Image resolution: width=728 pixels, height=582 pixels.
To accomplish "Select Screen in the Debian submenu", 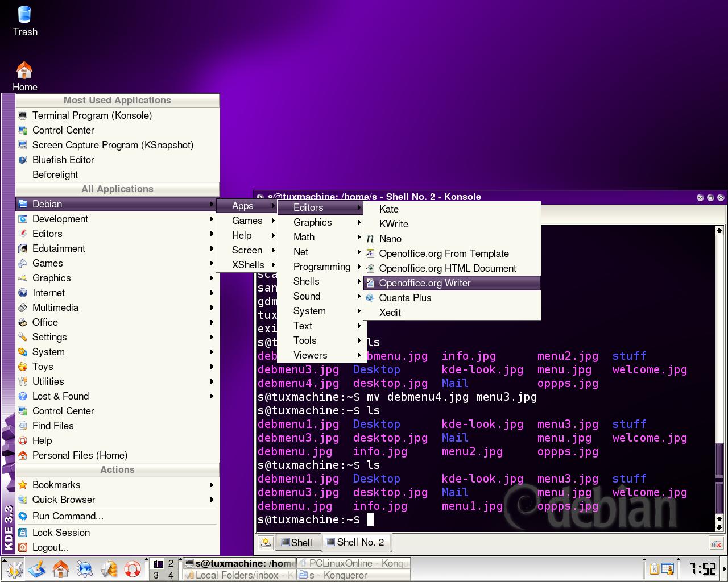I will coord(247,250).
